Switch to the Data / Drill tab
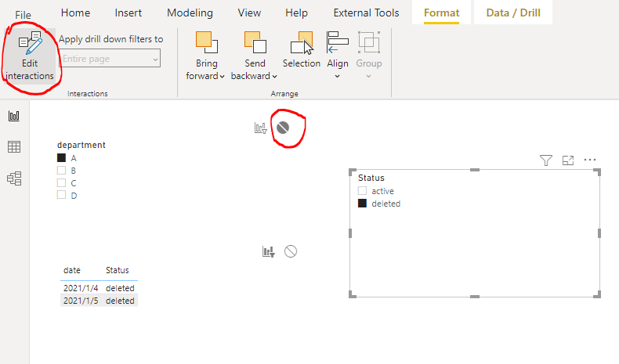 (512, 13)
